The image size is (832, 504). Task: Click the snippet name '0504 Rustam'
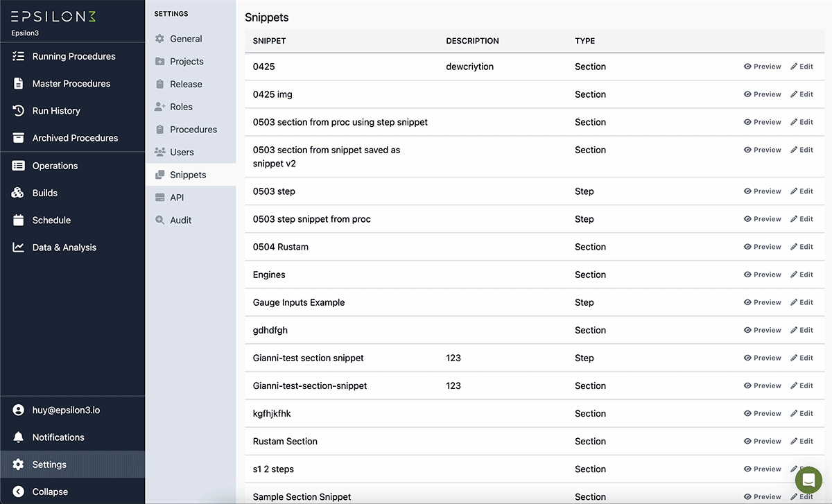coord(281,247)
